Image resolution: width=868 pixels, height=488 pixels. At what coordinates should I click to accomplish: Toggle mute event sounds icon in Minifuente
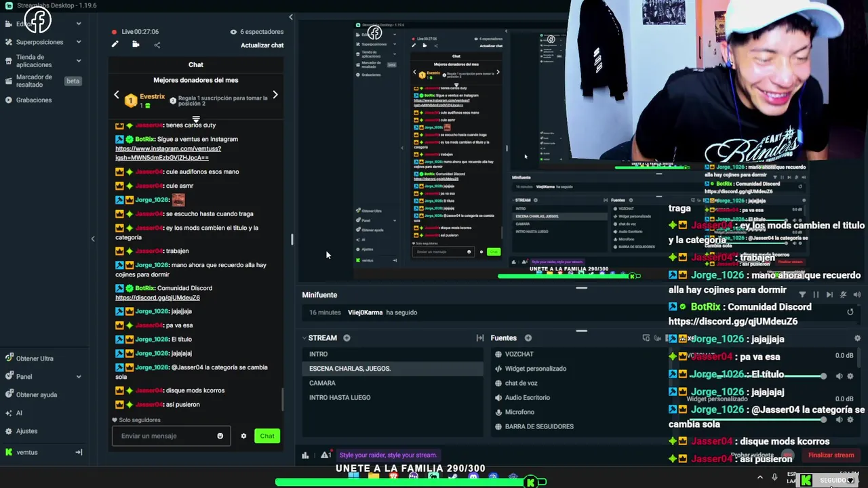click(x=843, y=295)
